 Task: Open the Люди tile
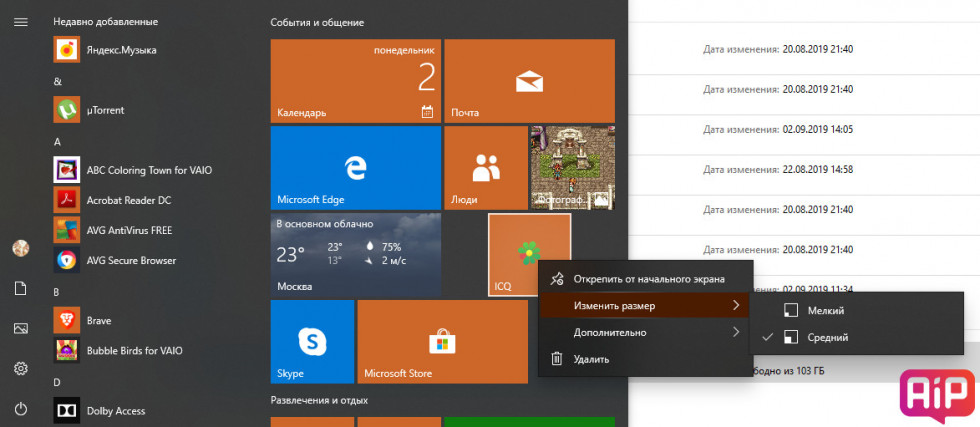(486, 168)
